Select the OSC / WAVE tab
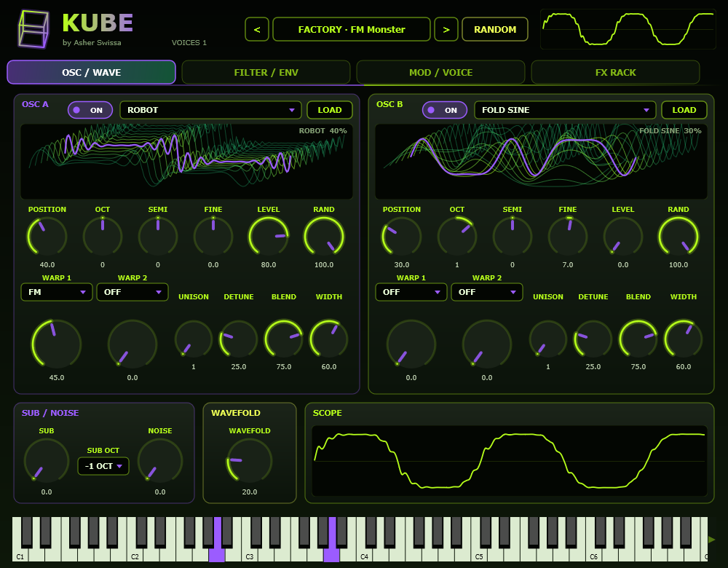Image resolution: width=728 pixels, height=568 pixels. pos(92,72)
